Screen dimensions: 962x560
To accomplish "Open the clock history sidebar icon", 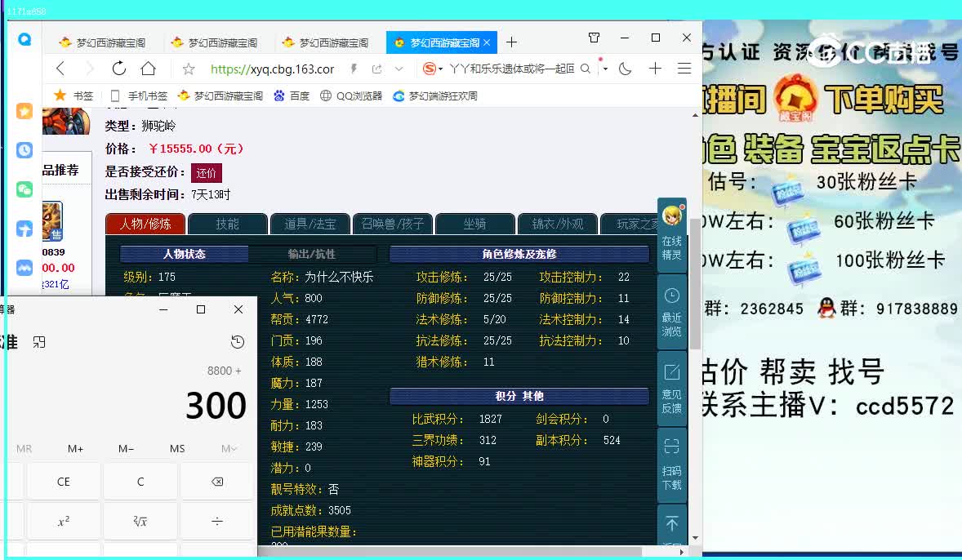I will click(x=24, y=150).
